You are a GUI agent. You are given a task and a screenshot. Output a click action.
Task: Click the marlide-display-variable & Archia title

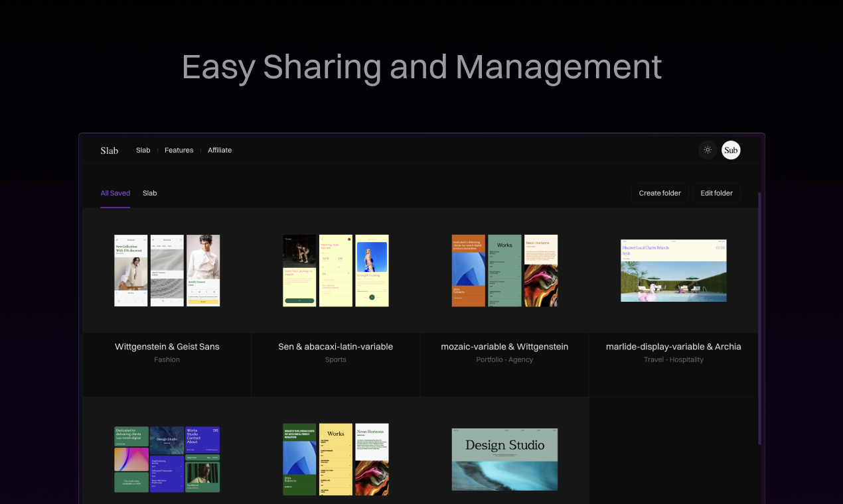674,347
